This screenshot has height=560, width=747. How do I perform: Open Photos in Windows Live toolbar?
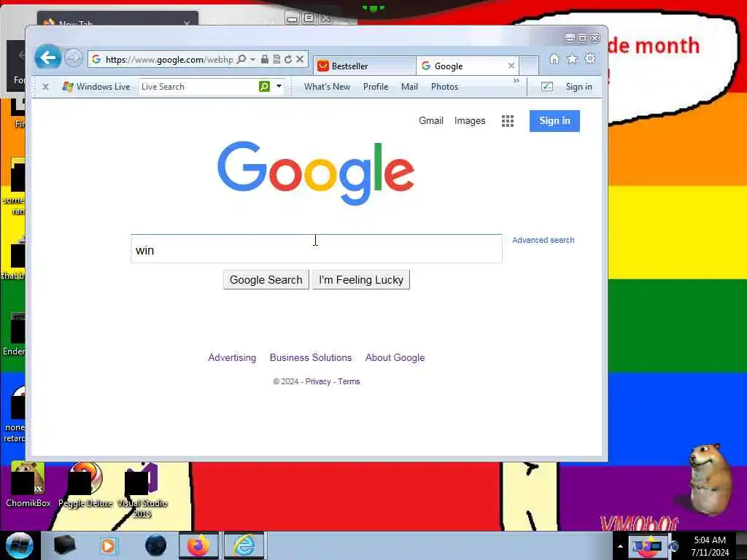point(444,87)
